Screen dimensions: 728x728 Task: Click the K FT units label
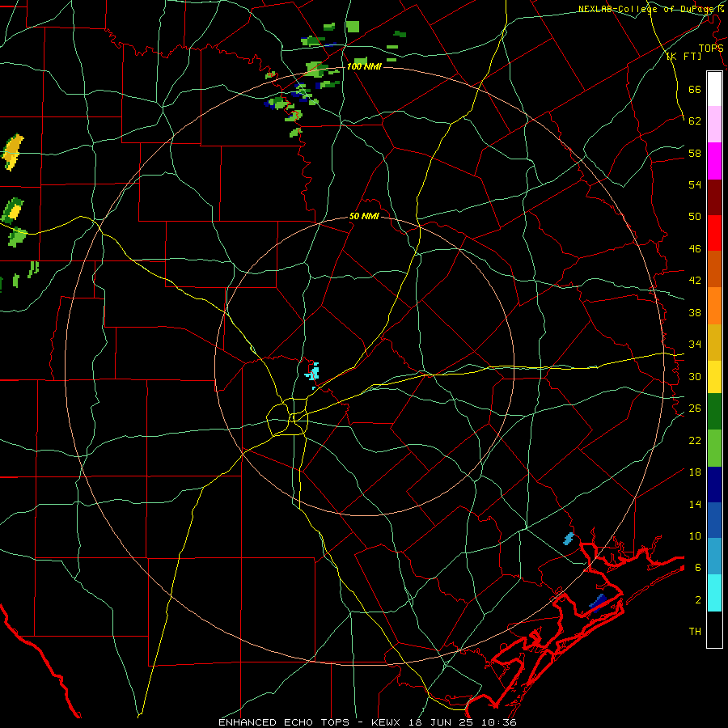point(684,57)
